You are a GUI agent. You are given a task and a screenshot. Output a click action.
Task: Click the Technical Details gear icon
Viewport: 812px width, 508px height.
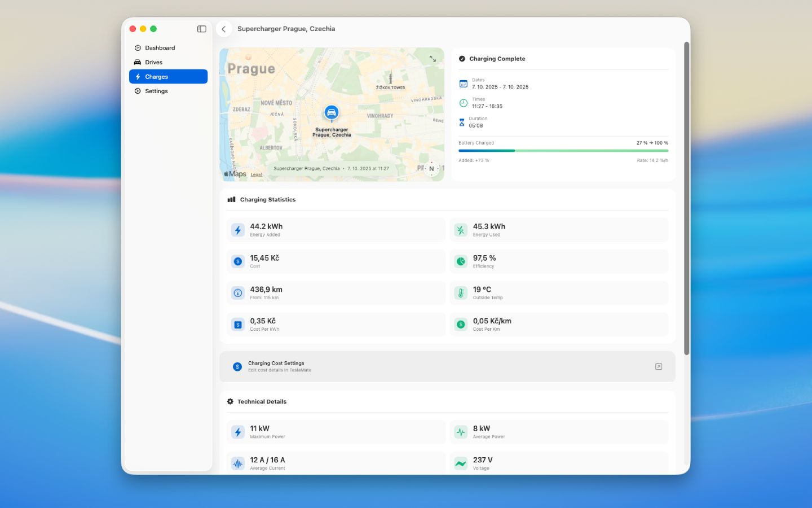[x=230, y=401]
